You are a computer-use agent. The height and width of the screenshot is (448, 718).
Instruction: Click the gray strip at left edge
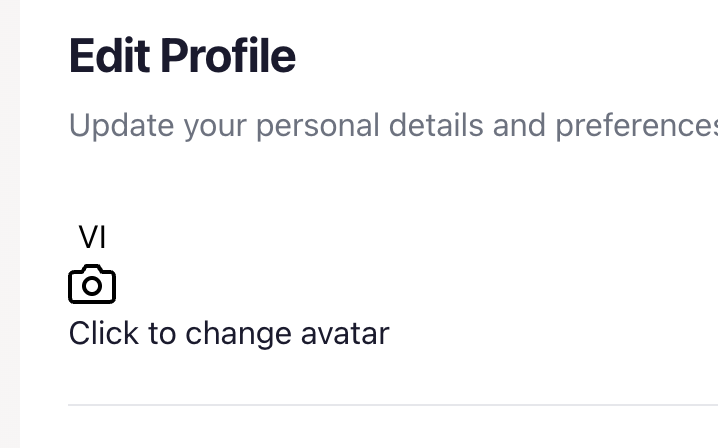(x=9, y=224)
